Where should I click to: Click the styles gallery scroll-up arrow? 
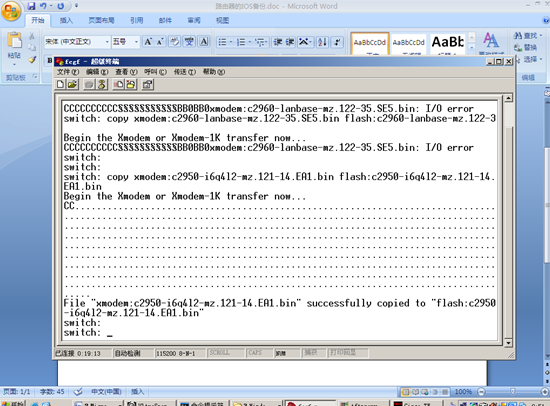point(472,36)
